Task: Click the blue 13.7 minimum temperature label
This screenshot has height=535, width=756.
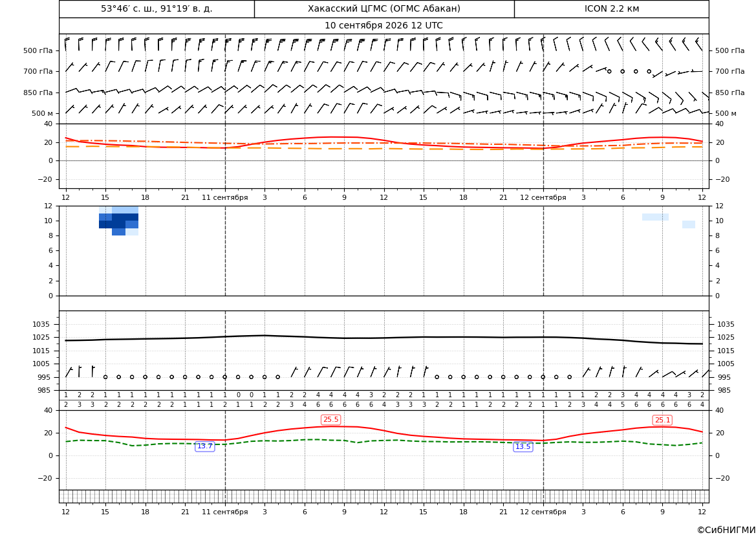Action: pos(204,446)
